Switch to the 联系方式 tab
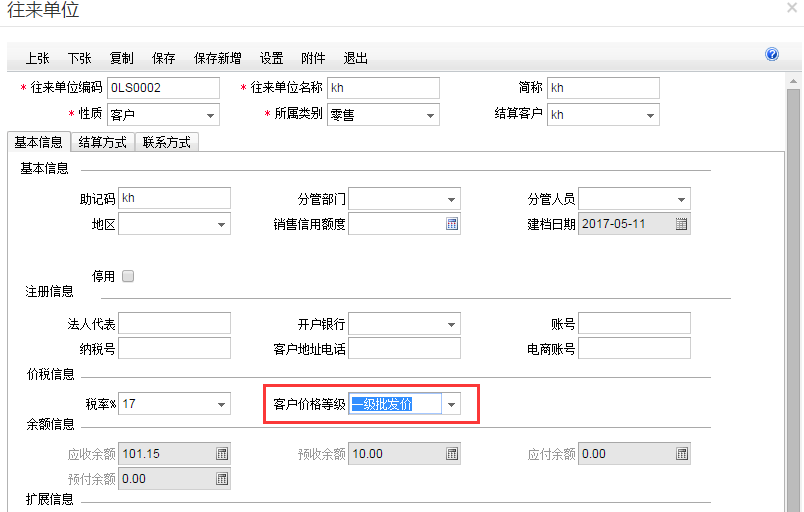The width and height of the screenshot is (804, 512). 166,142
